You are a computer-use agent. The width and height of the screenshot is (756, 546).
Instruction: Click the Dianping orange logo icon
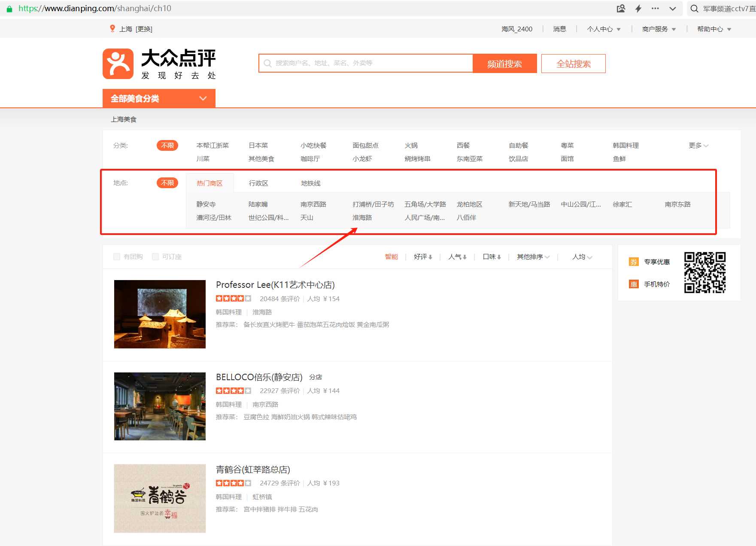tap(118, 64)
